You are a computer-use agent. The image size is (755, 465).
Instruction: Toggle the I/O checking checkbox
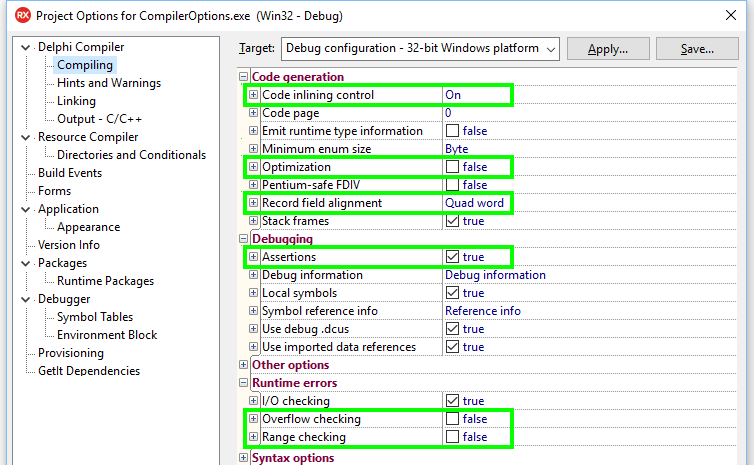[x=452, y=400]
